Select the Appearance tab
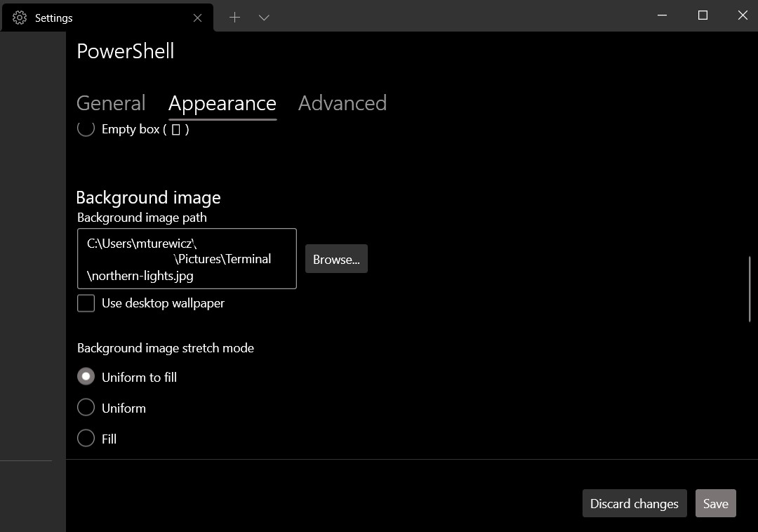Viewport: 758px width, 532px height. tap(222, 103)
